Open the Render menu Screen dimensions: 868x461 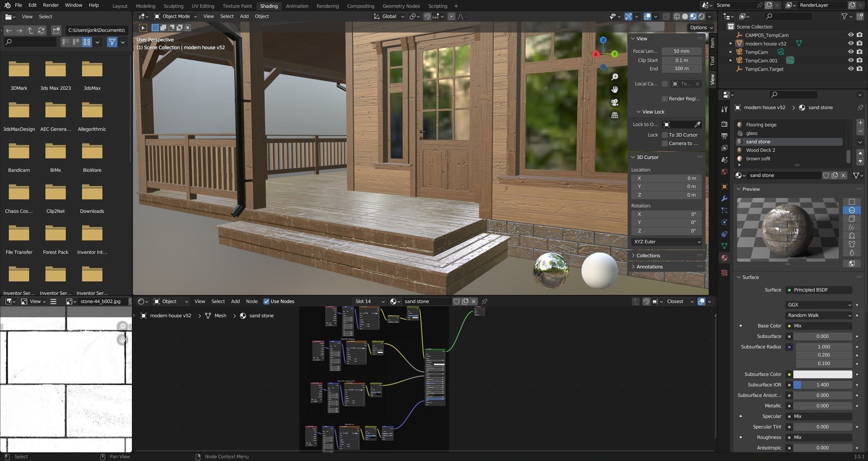51,5
